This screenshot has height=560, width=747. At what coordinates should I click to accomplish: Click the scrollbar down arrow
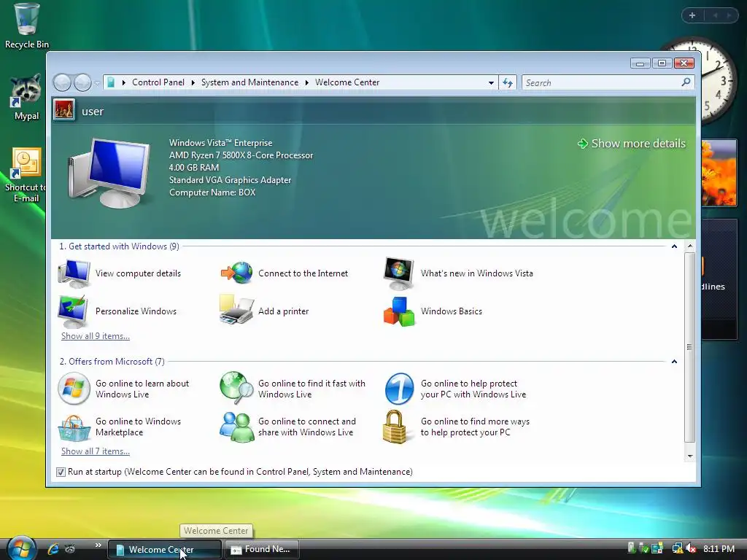(x=689, y=456)
